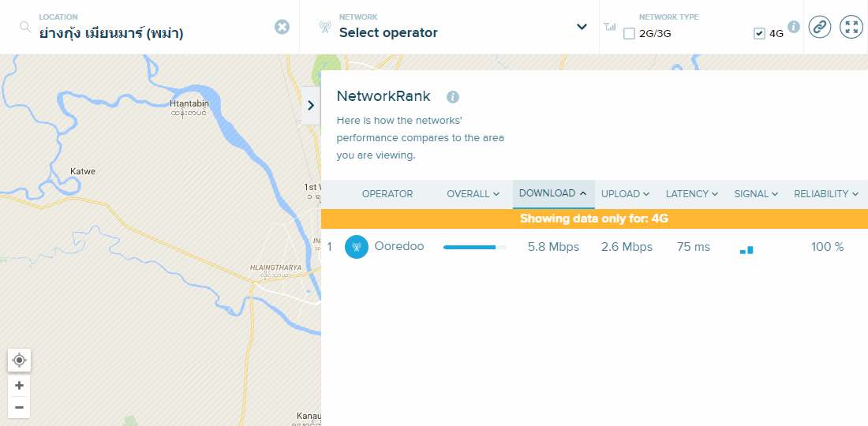Open network type info icon
868x426 pixels.
[x=794, y=27]
